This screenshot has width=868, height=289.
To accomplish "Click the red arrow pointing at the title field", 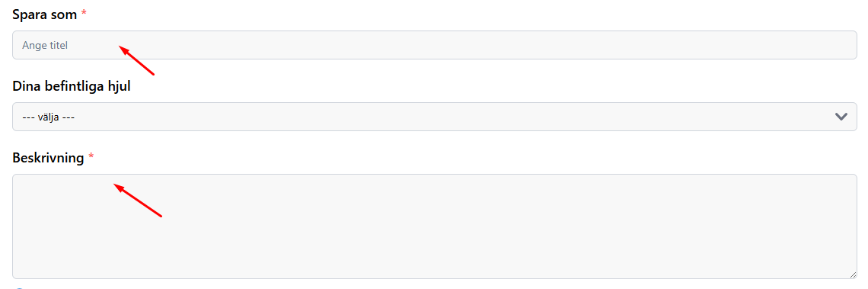I will [137, 60].
